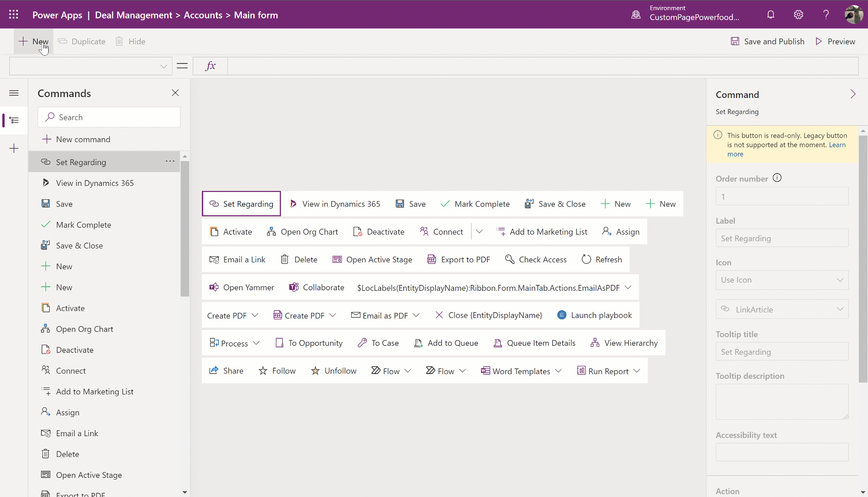868x497 pixels.
Task: Close the Commands panel
Action: coord(175,93)
